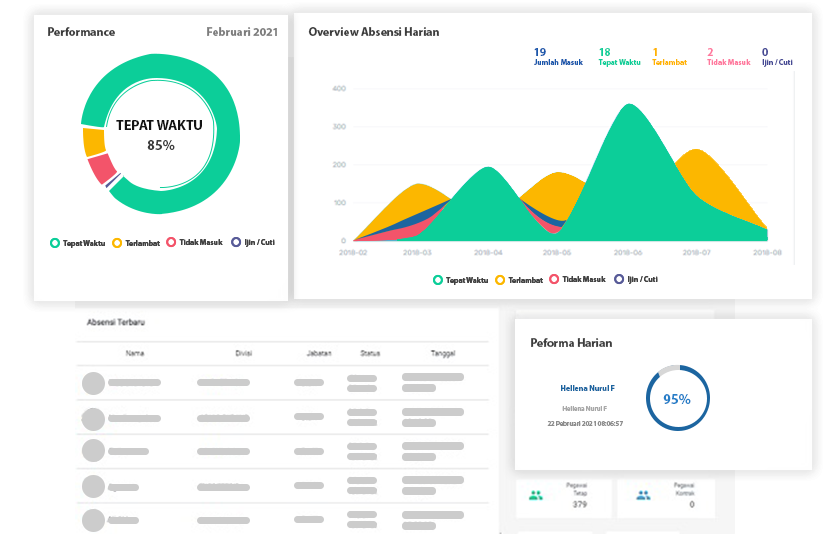This screenshot has width=830, height=539.
Task: Click the 22 Februari 2021 08:06:57 timestamp
Action: [x=585, y=424]
